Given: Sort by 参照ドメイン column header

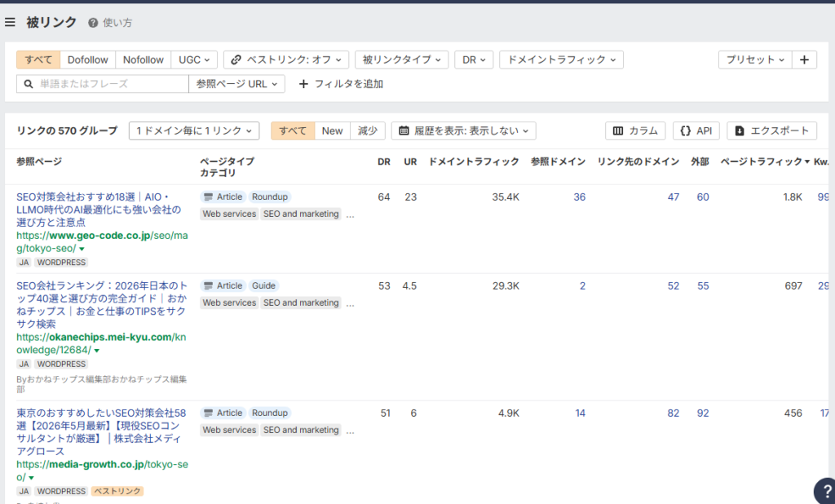Looking at the screenshot, I should coord(558,161).
